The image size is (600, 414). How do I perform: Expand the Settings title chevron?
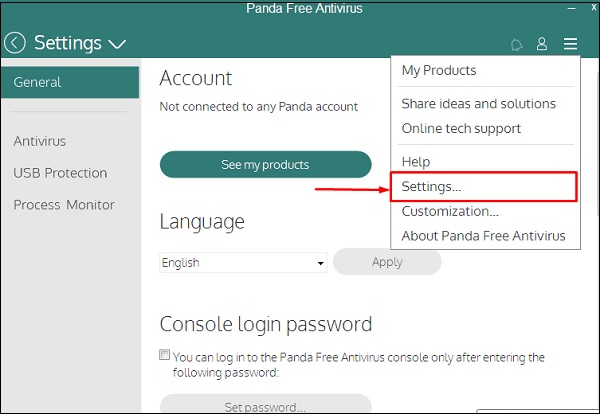(x=117, y=44)
